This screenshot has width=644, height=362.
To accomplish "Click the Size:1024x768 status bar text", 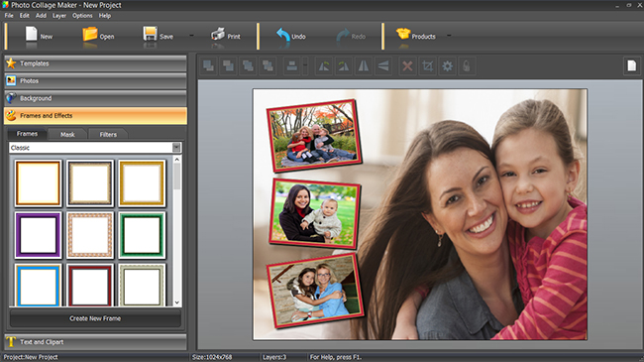I will 212,357.
